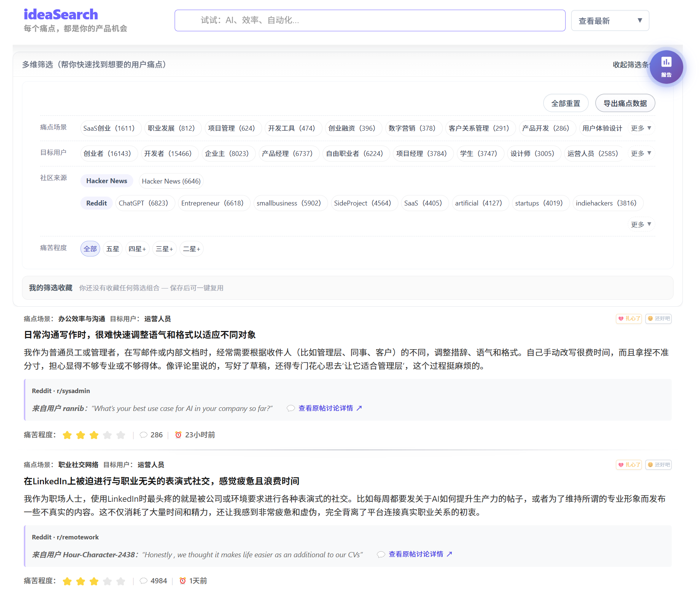Click the 还好吧 emoji reaction on LinkedIn post

tap(658, 465)
